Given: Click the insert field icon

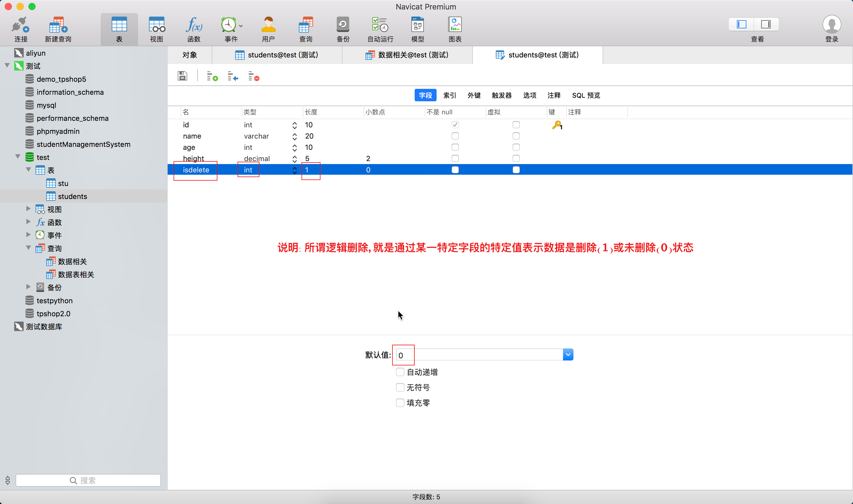Looking at the screenshot, I should pos(233,76).
